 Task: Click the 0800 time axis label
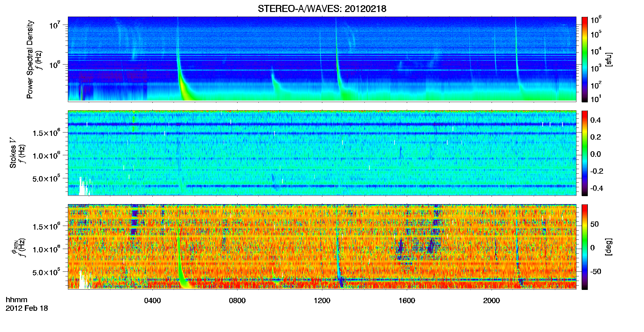[237, 301]
